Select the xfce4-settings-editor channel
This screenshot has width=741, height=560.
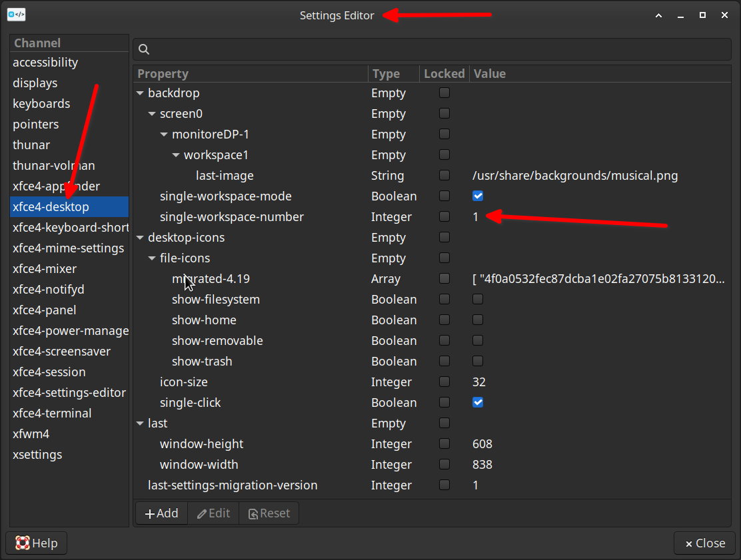pyautogui.click(x=69, y=393)
